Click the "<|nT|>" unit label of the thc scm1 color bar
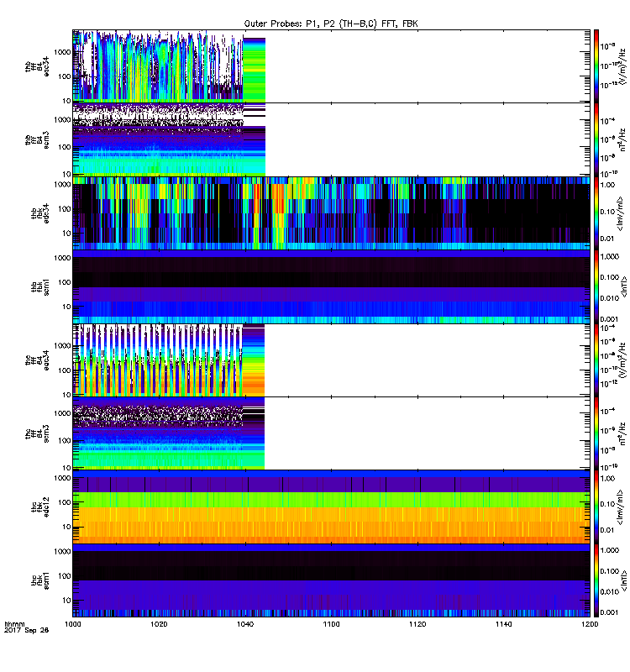The image size is (630, 672). [623, 580]
